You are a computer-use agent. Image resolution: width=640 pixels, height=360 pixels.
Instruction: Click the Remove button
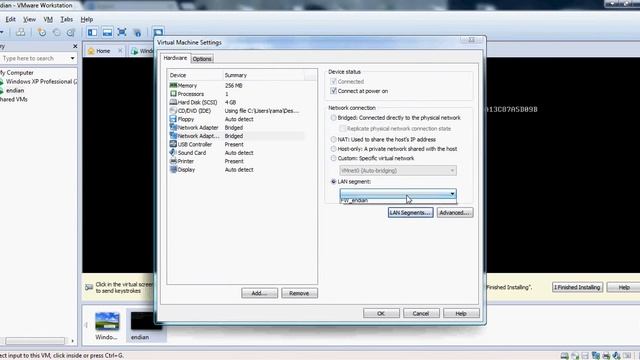(299, 293)
